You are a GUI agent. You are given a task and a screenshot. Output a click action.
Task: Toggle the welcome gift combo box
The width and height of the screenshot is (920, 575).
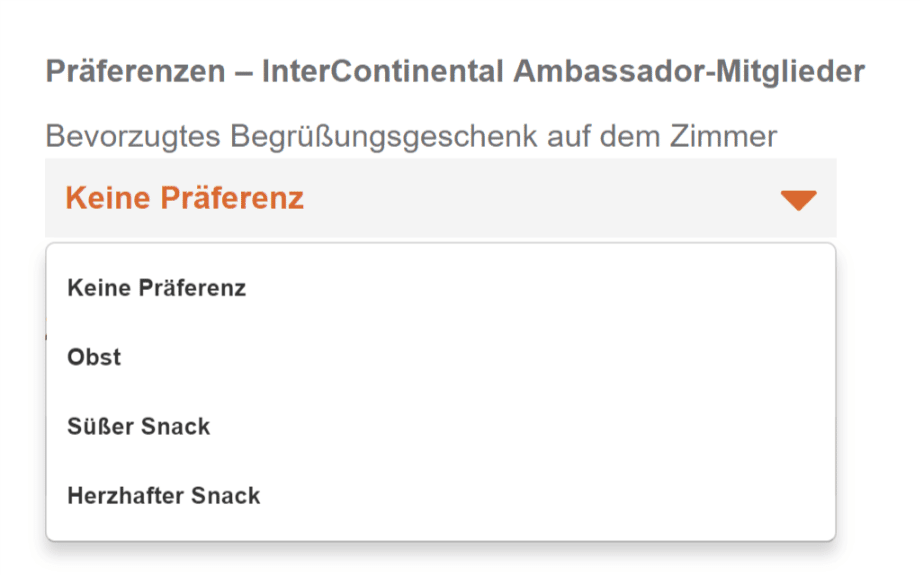pos(440,198)
